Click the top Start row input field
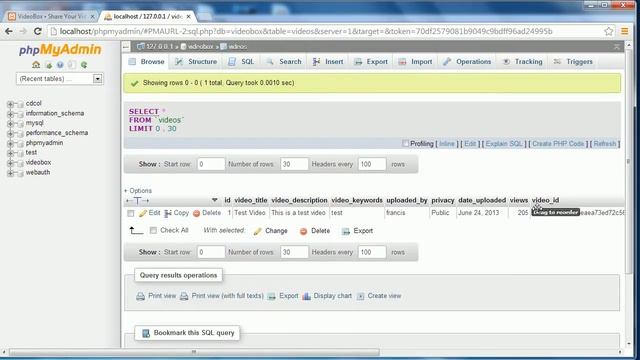The width and height of the screenshot is (640, 360). [211, 164]
